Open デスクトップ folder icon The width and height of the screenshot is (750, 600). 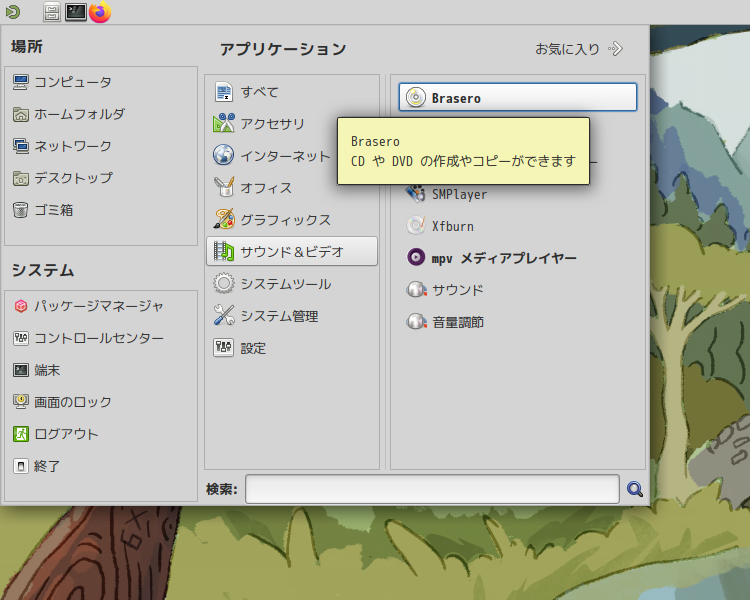[21, 178]
